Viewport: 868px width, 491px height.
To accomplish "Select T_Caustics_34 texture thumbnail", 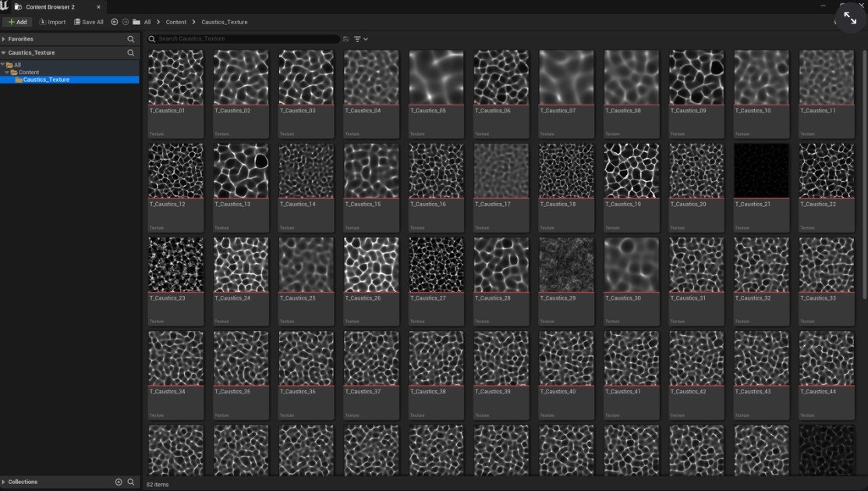I will coord(176,358).
